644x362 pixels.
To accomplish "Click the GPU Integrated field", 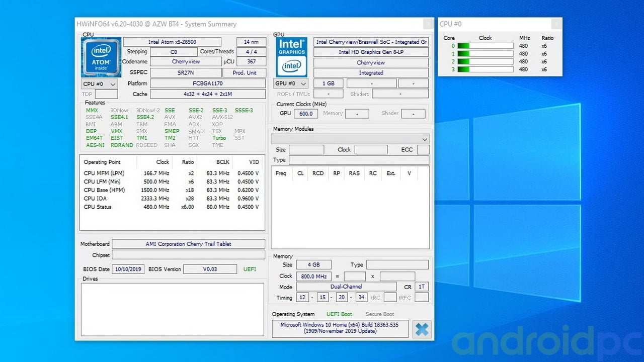I will click(371, 73).
